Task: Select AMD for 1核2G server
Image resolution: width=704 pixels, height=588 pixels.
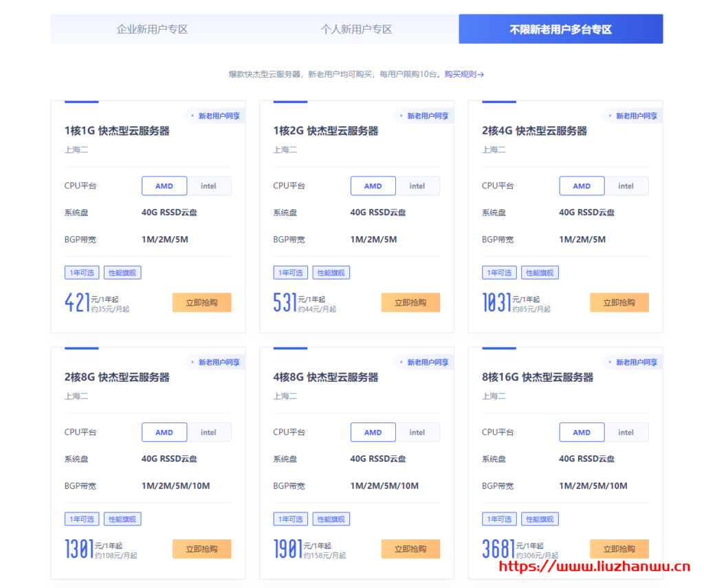Action: 373,186
